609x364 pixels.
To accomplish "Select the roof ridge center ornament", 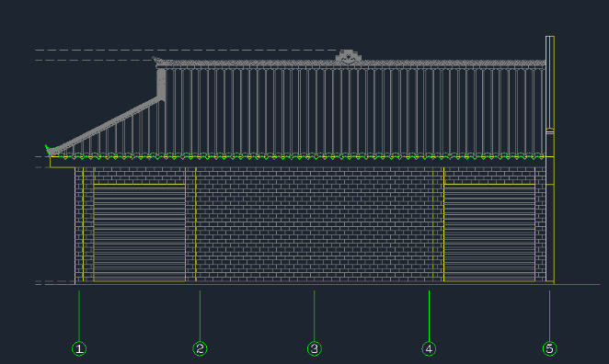I will coord(349,57).
